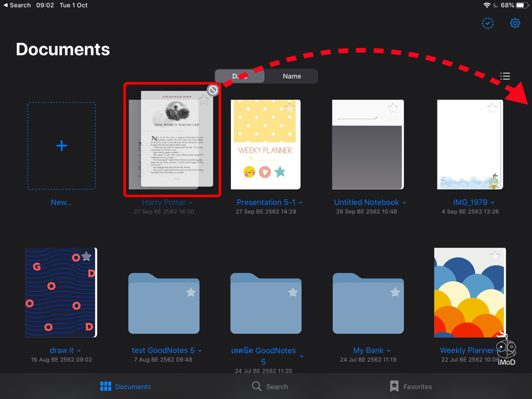This screenshot has height=399, width=532.
Task: Open dropdown arrow next to IMG_1979
Action: (492, 203)
